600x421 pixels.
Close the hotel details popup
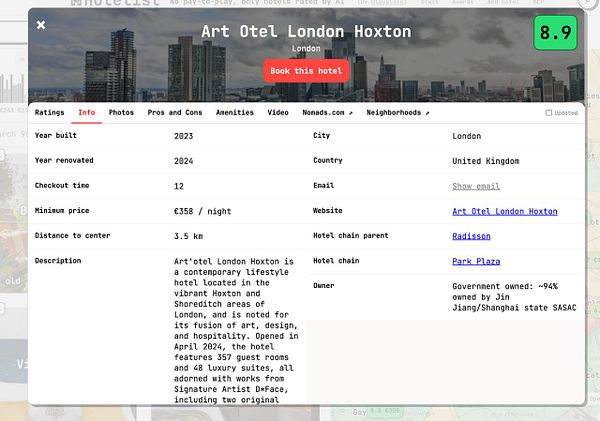41,25
